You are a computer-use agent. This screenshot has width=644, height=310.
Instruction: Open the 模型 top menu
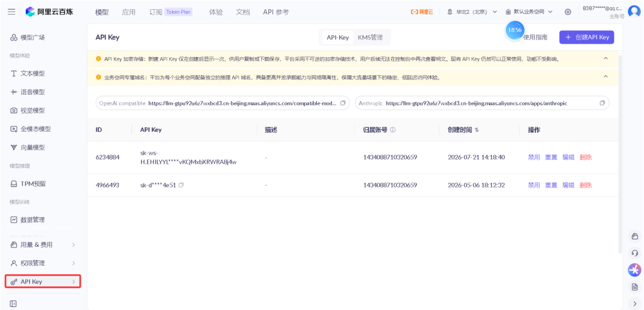click(x=102, y=12)
